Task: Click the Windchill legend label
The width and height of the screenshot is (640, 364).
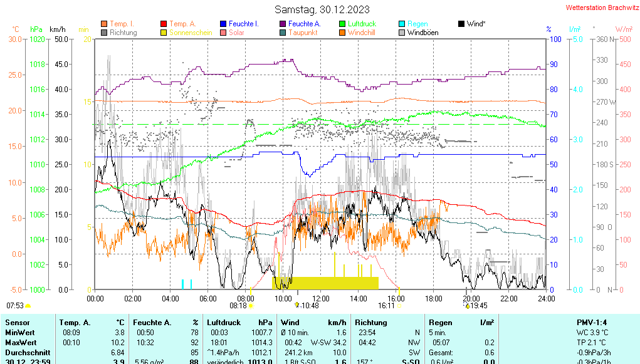Action: 362,33
